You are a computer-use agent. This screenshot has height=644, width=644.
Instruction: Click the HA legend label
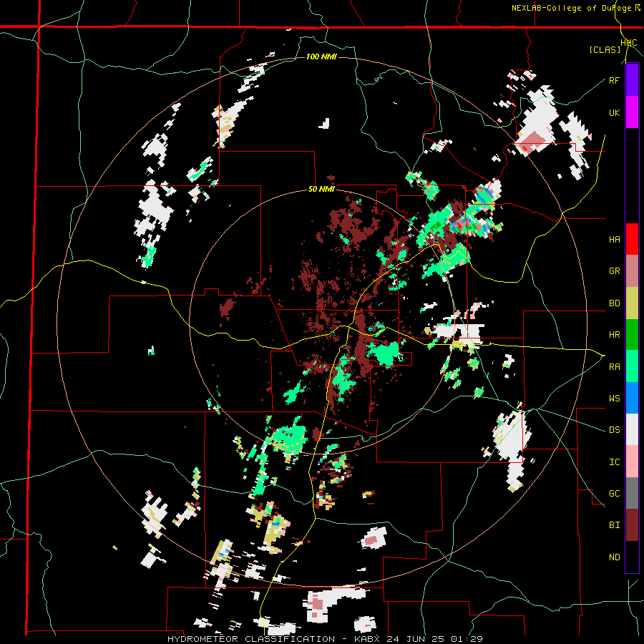click(x=614, y=239)
